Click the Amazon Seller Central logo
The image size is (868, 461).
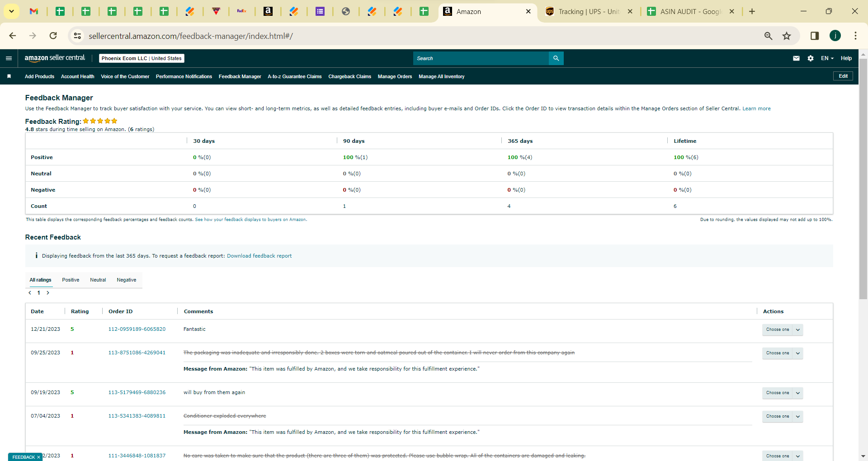(x=55, y=58)
